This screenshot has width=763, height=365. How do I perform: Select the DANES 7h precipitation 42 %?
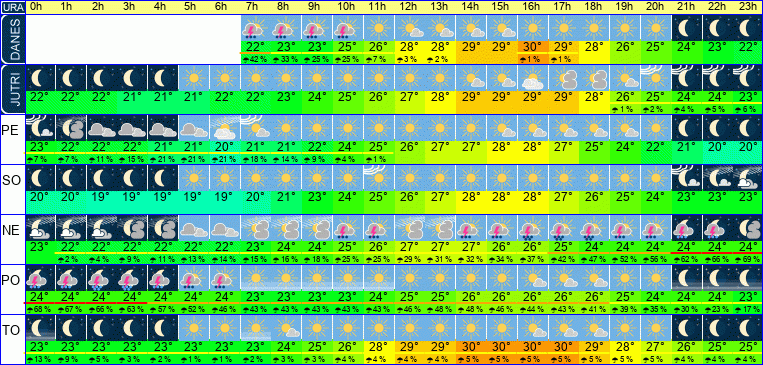[x=255, y=59]
